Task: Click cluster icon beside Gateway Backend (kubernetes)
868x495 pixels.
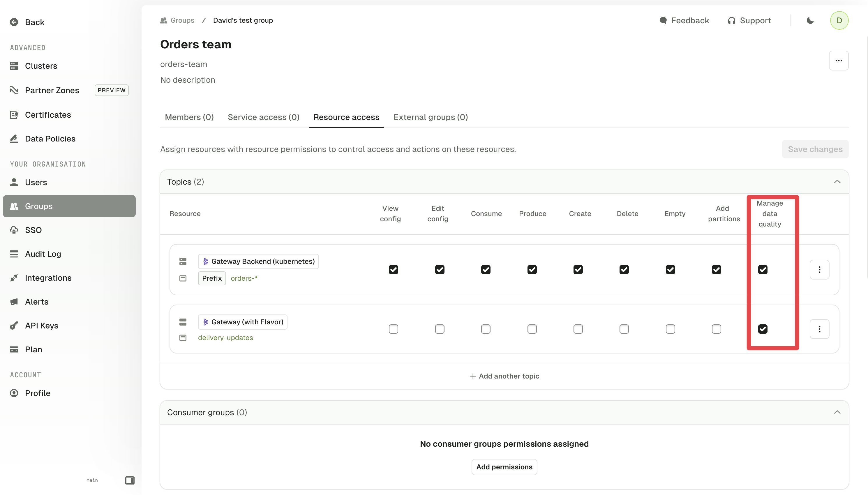Action: point(183,261)
